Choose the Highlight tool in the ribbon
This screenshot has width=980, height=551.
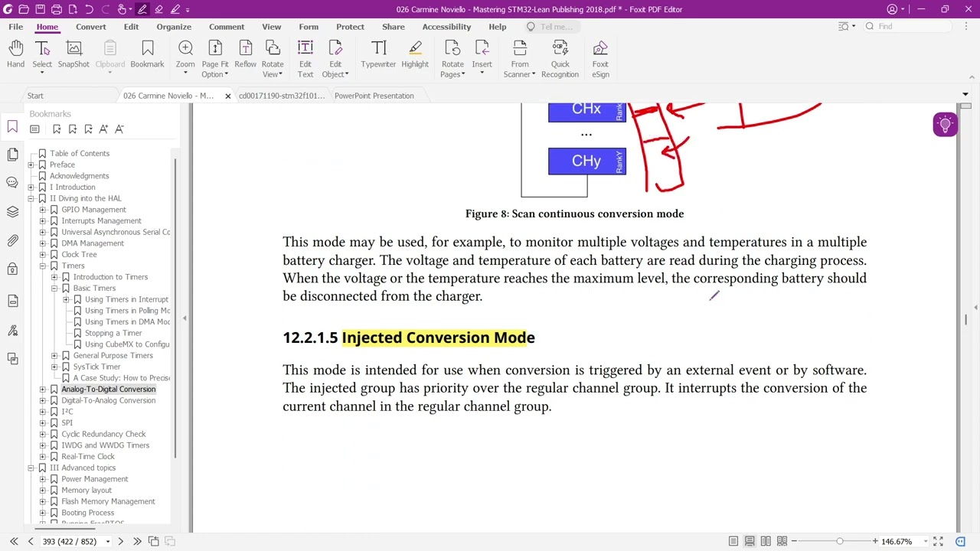point(415,55)
